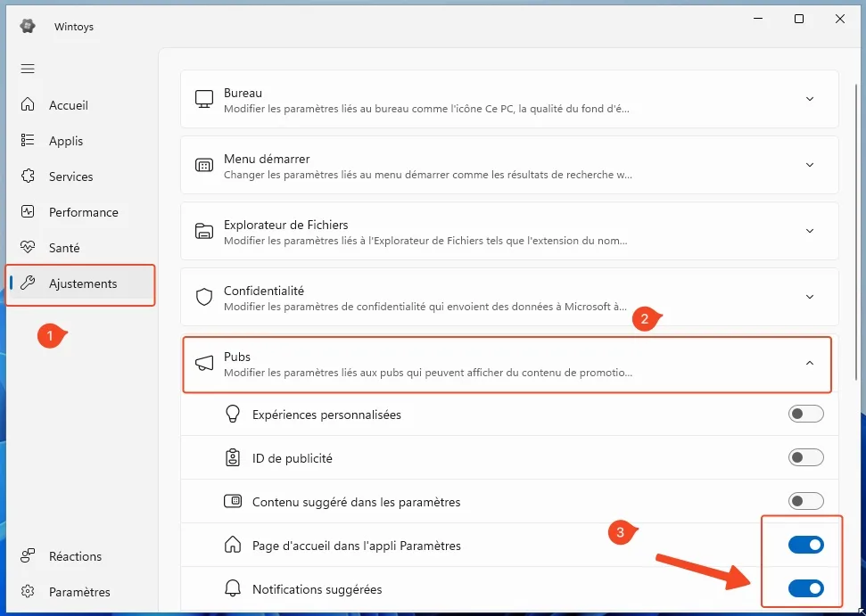The width and height of the screenshot is (866, 616).
Task: Open the Menu démarrer settings row
Action: coord(508,165)
